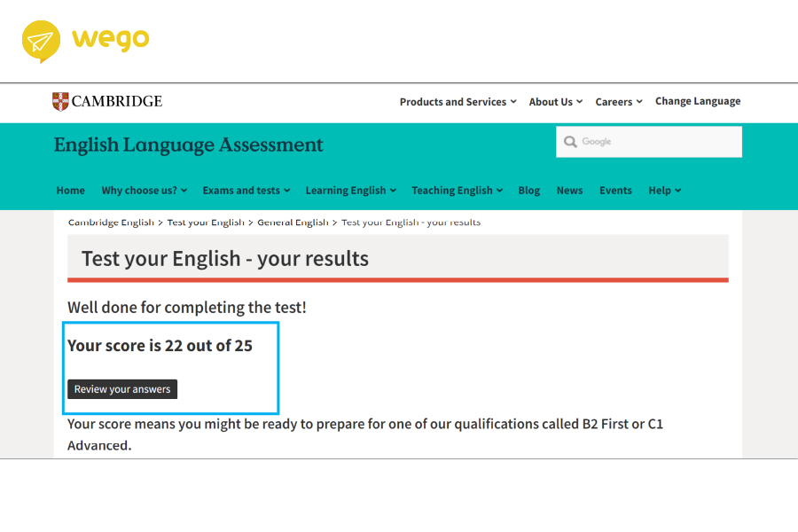The height and width of the screenshot is (532, 798).
Task: Click the search magnifying glass icon
Action: [570, 142]
